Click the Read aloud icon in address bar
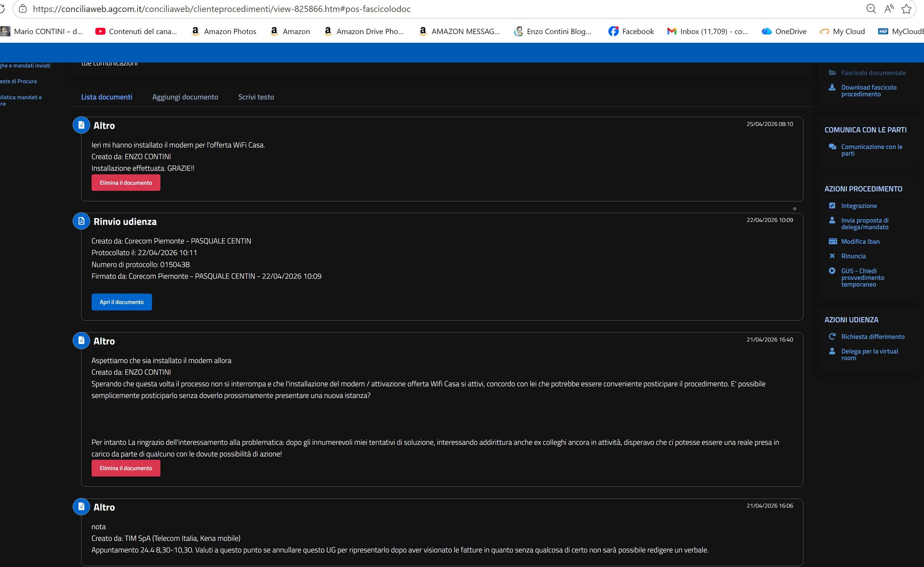This screenshot has height=567, width=924. 889,9
